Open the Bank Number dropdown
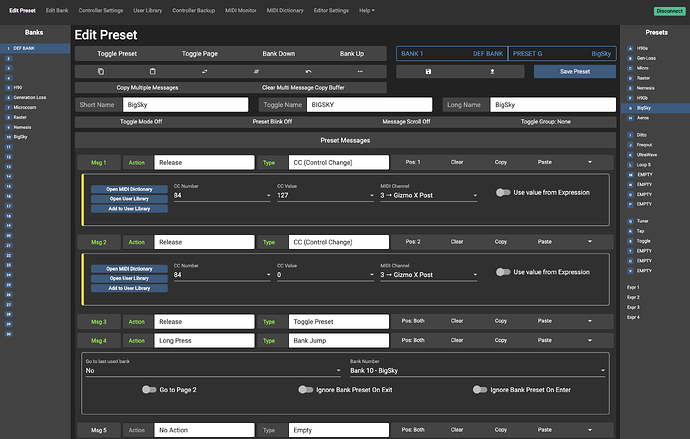Viewport: 690px width, 439px height. point(477,370)
